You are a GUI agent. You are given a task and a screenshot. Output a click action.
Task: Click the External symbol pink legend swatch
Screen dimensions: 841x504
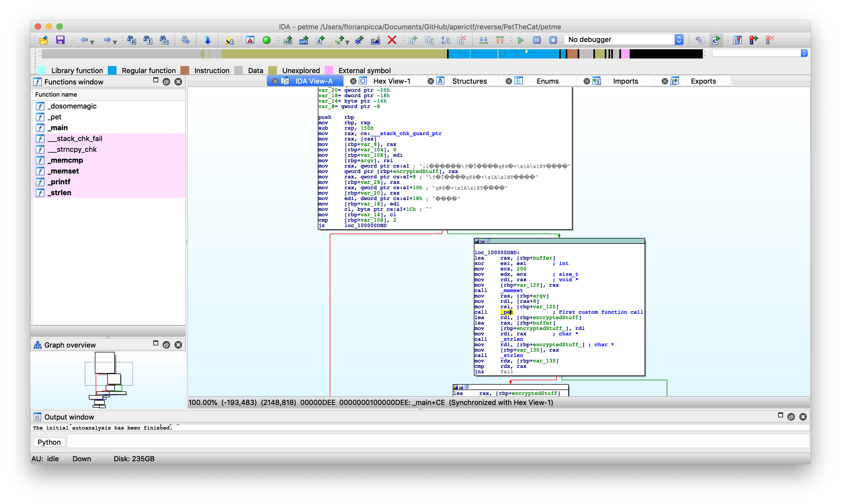click(x=329, y=70)
